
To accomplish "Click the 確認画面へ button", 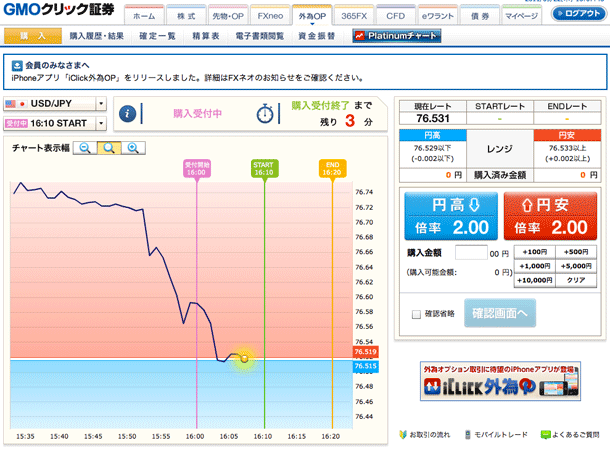I will 500,313.
